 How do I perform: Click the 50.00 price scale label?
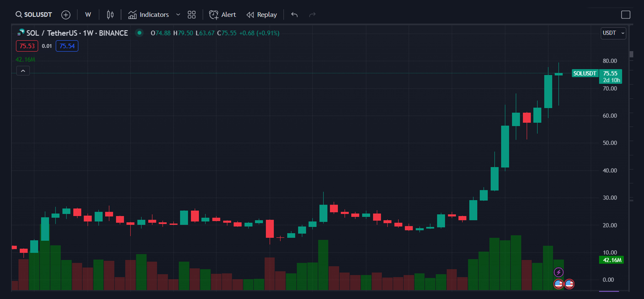point(610,143)
